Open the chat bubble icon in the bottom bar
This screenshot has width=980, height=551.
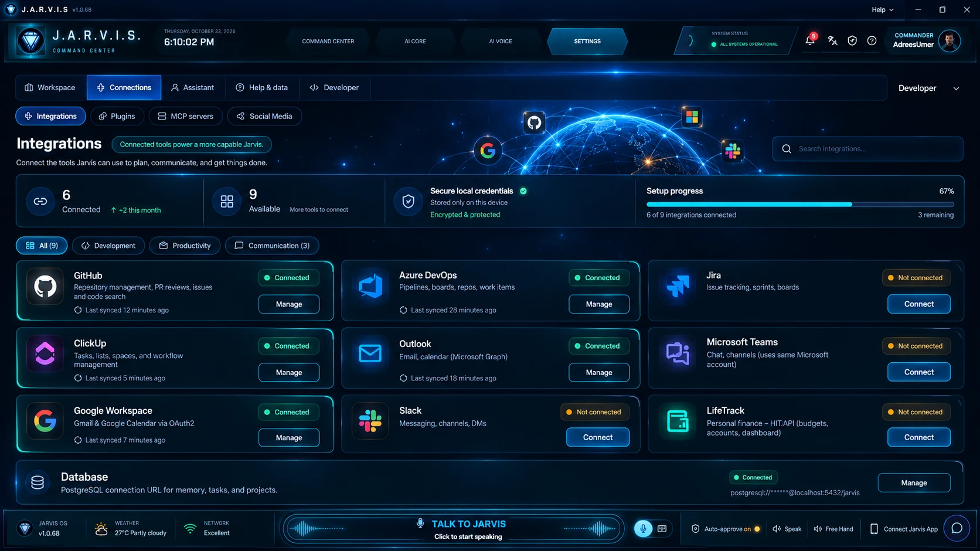(x=957, y=528)
